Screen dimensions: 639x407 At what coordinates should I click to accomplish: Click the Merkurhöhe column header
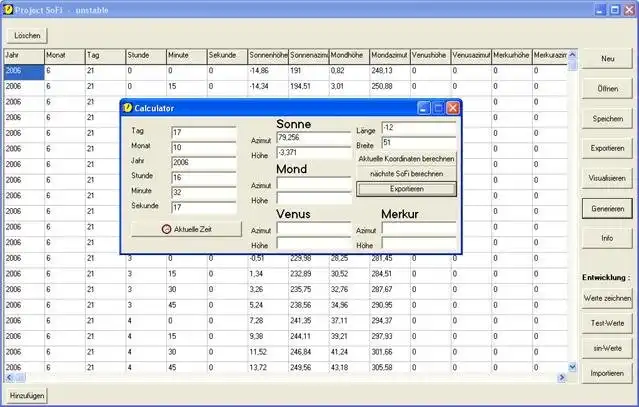tap(512, 56)
